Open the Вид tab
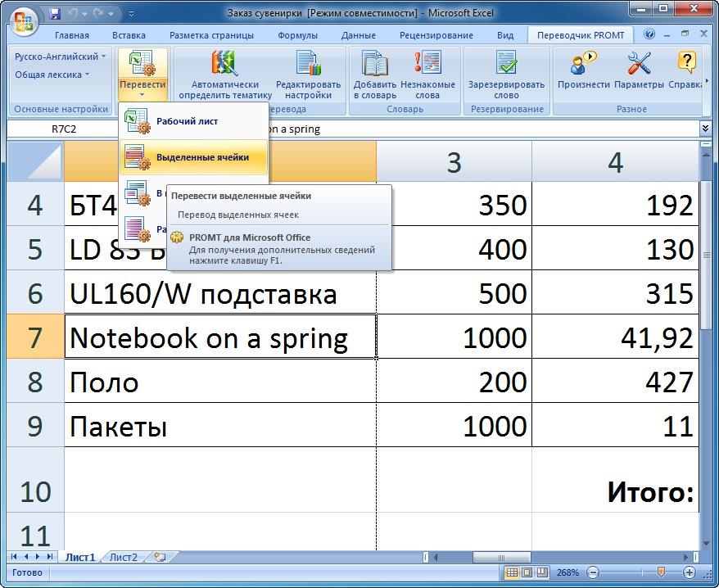The width and height of the screenshot is (719, 588). 505,35
